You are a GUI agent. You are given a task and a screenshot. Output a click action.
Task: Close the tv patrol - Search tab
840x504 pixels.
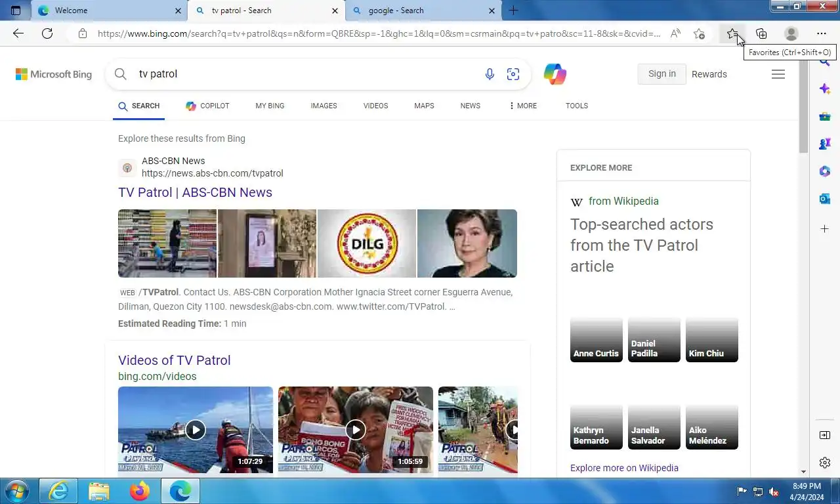click(335, 10)
